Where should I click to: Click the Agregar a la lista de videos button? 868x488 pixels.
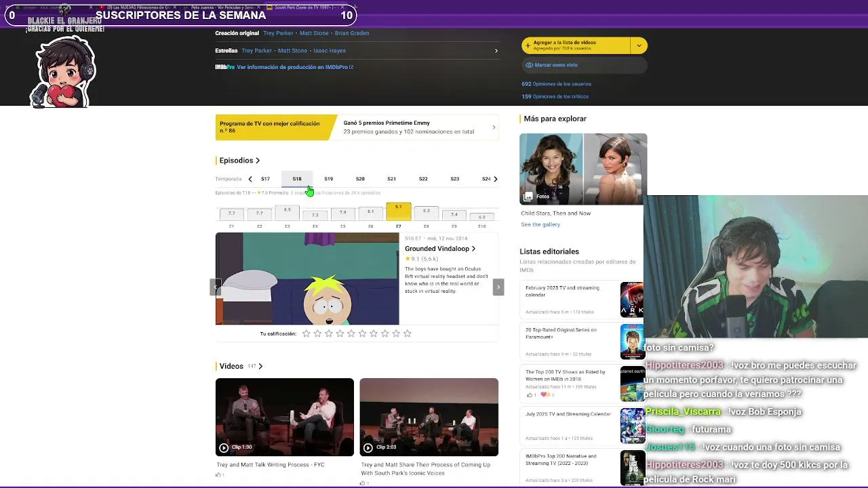click(x=576, y=45)
